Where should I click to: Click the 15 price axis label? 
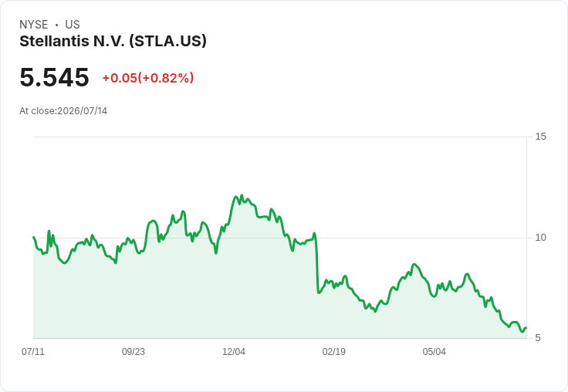click(x=540, y=137)
